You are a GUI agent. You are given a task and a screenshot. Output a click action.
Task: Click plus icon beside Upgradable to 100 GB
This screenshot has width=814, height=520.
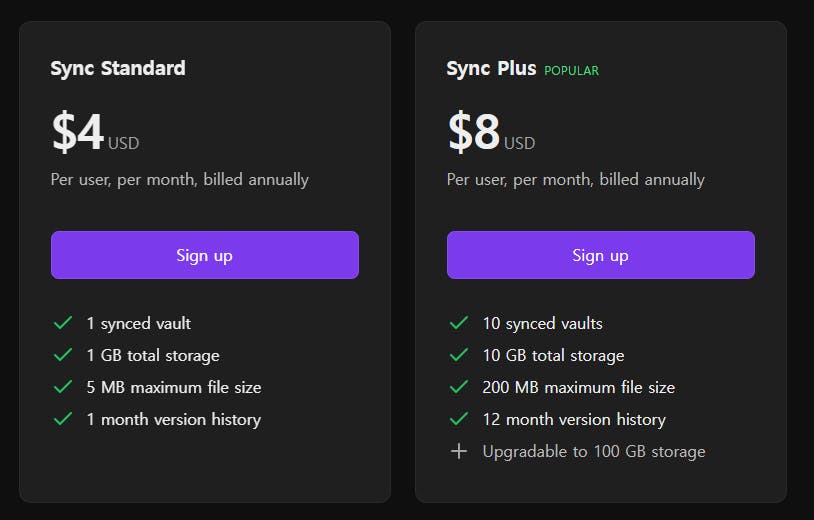(x=459, y=451)
